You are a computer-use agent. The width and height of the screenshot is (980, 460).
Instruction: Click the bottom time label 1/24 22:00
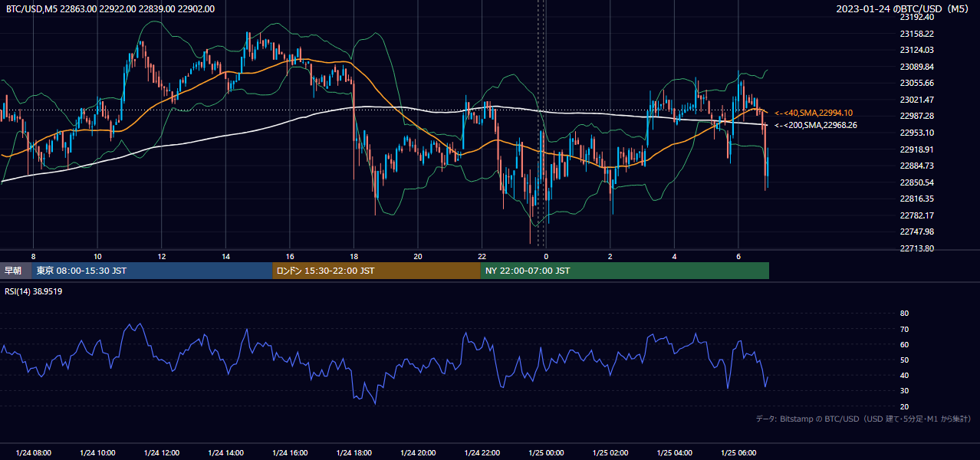pos(482,453)
